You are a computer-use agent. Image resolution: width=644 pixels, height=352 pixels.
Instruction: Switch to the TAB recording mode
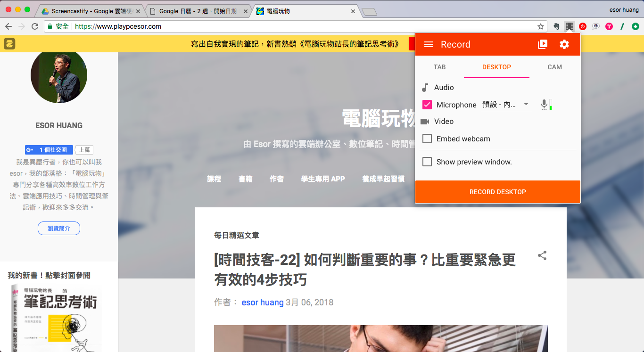pos(439,67)
